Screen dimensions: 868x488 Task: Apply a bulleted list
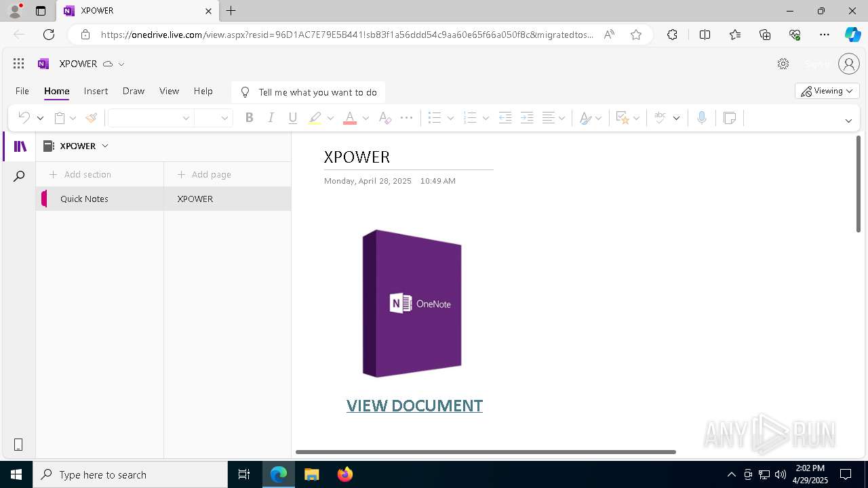435,118
